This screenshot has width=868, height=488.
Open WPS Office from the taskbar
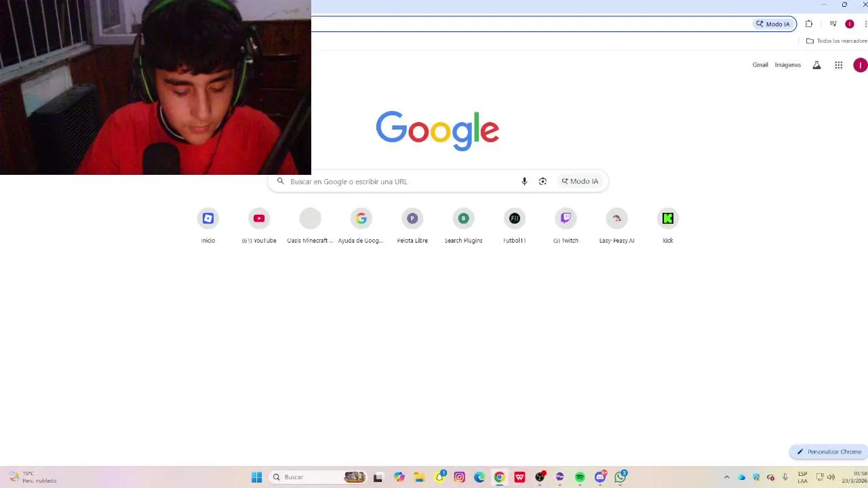point(519,477)
